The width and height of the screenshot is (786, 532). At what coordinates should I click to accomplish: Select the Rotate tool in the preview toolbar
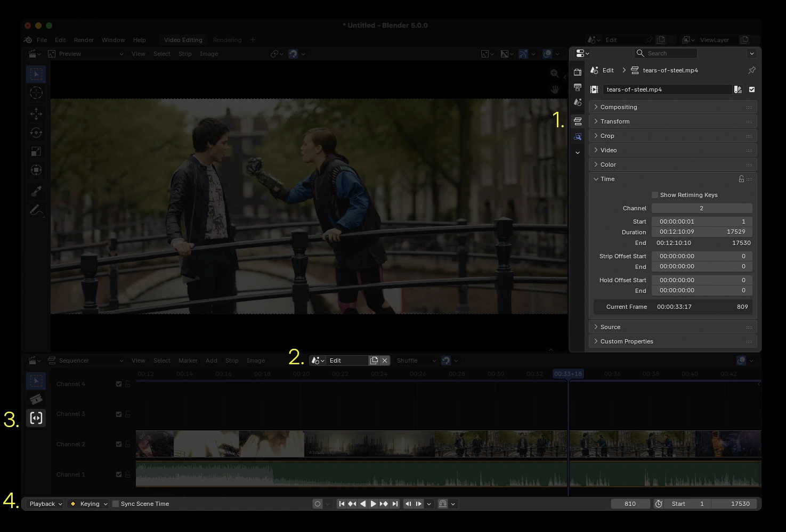36,133
